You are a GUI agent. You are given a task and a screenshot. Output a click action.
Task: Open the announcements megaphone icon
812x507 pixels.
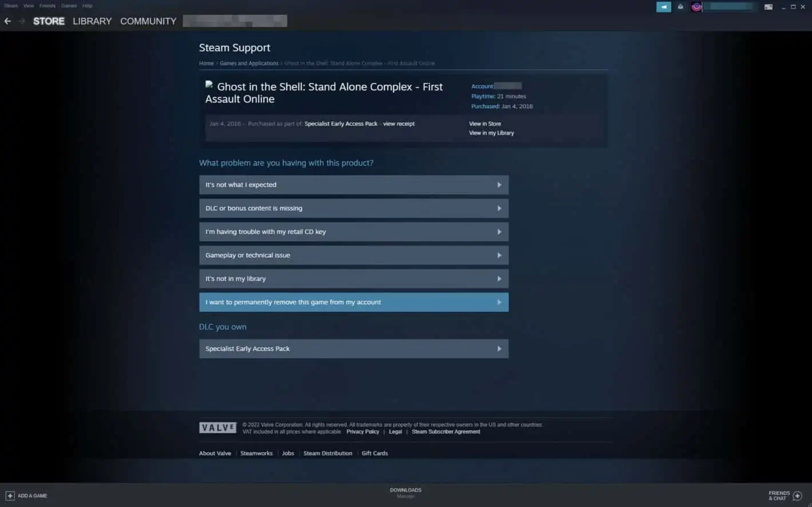(664, 7)
